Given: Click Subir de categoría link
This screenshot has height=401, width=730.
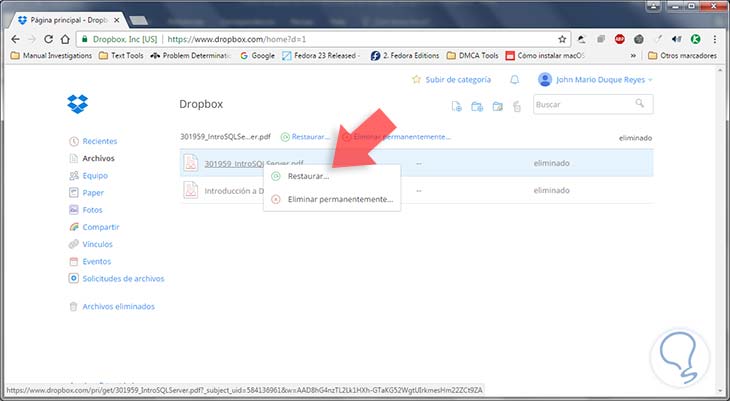Looking at the screenshot, I should coord(458,80).
